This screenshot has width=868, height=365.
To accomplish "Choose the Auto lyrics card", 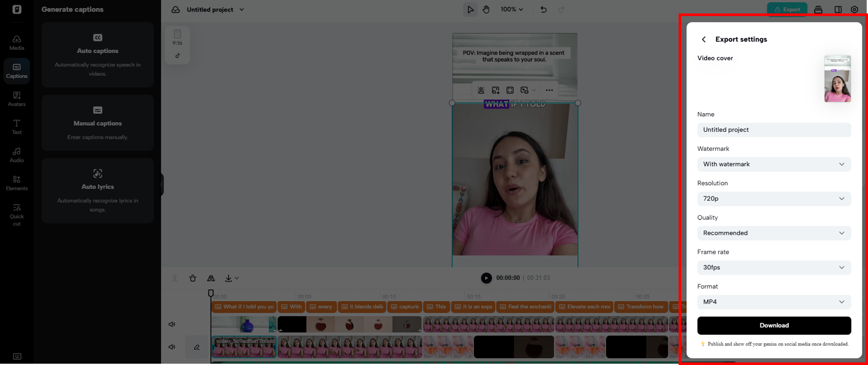I will (98, 191).
